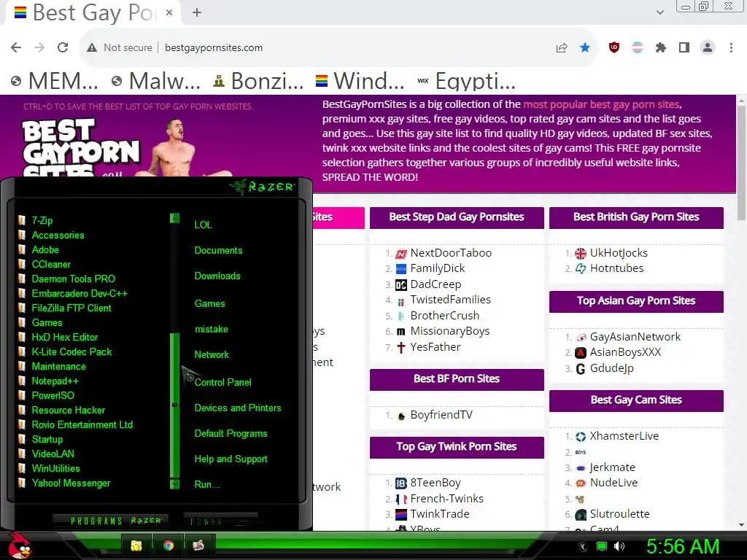Open the uBlock Origin extension
The image size is (747, 560).
(x=614, y=47)
